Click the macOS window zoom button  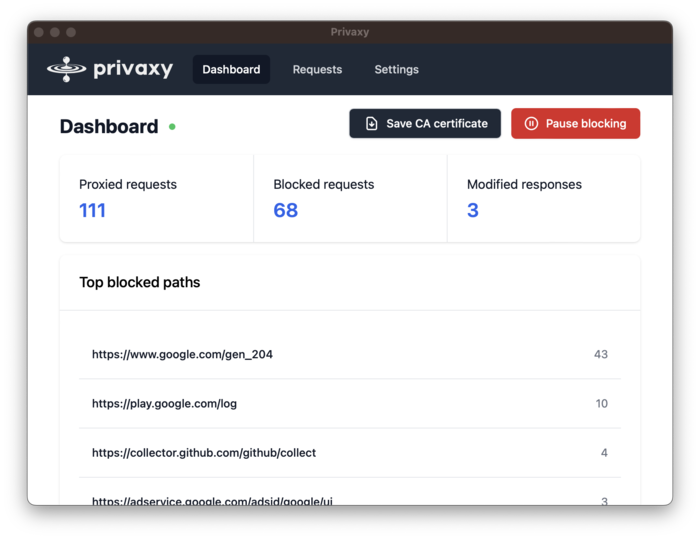point(71,32)
